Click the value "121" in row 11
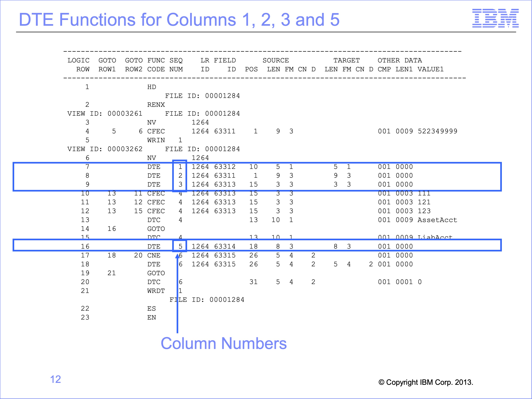Screen dimensions: 532x399 [x=424, y=202]
